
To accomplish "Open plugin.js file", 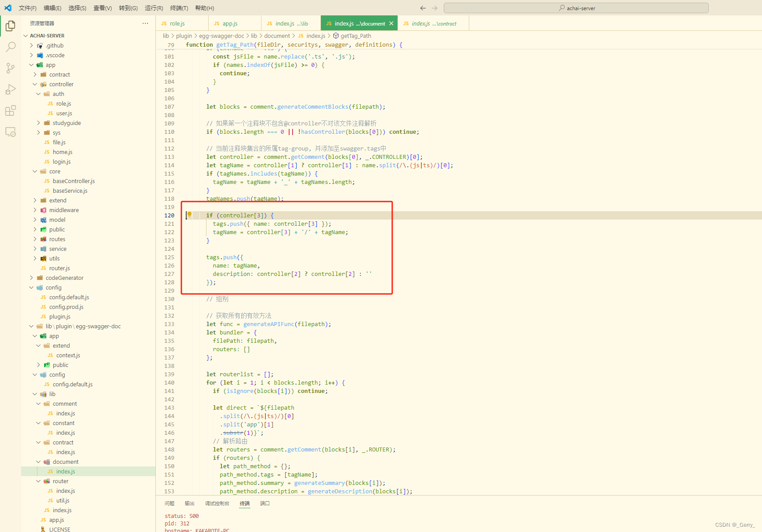I will [x=88, y=316].
